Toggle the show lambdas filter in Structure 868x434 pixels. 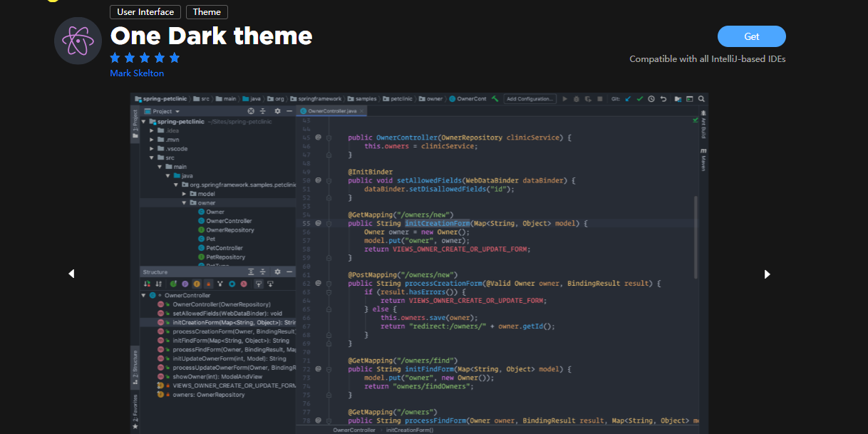point(244,284)
